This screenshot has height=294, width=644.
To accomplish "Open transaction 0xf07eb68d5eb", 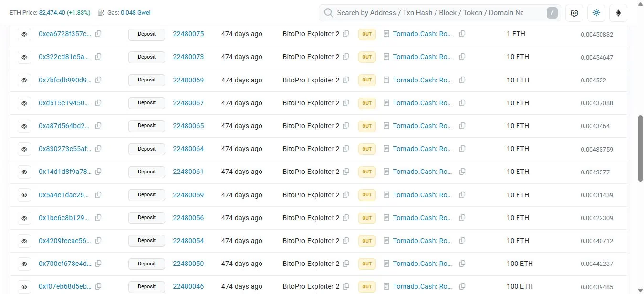I will 64,286.
